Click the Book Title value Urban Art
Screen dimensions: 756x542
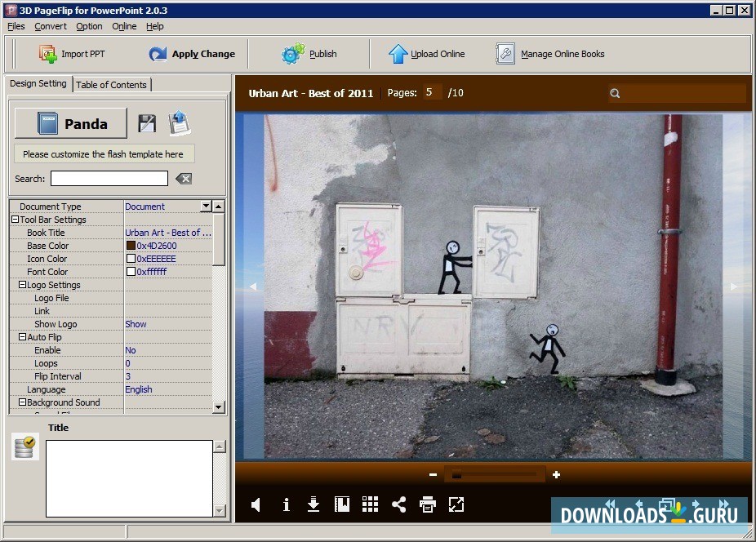(x=168, y=233)
